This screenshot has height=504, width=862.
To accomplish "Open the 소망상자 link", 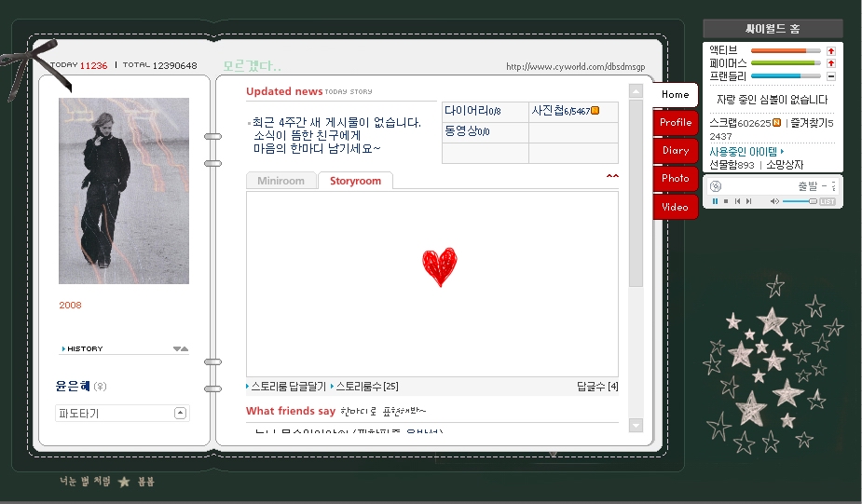I will coord(785,165).
